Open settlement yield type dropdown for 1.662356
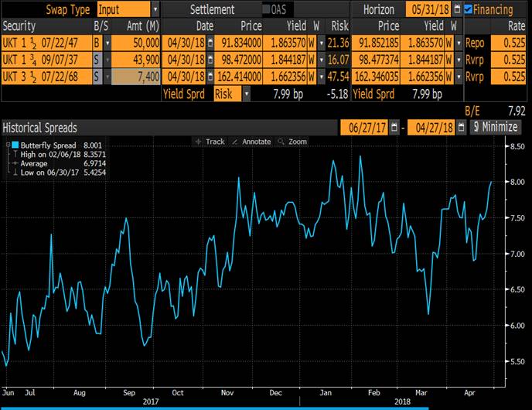The height and width of the screenshot is (410, 532). (322, 77)
